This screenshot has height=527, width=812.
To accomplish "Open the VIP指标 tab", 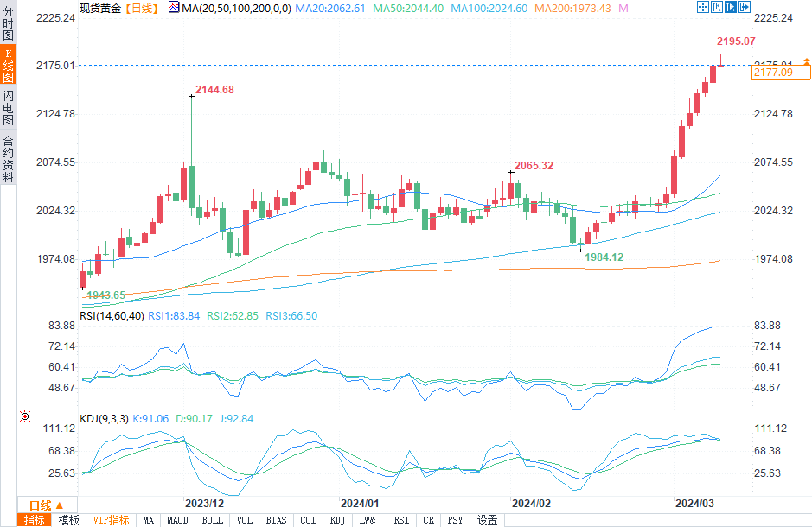I will click(x=111, y=520).
